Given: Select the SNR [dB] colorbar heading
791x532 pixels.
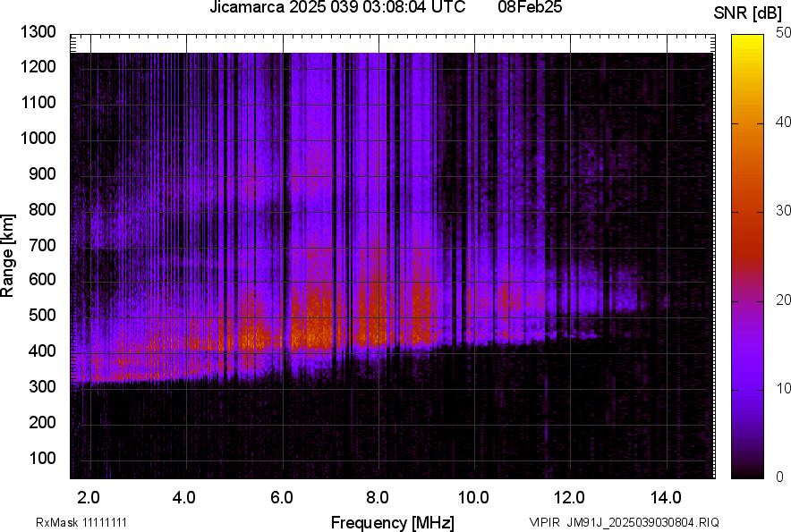Looking at the screenshot, I should click(749, 13).
